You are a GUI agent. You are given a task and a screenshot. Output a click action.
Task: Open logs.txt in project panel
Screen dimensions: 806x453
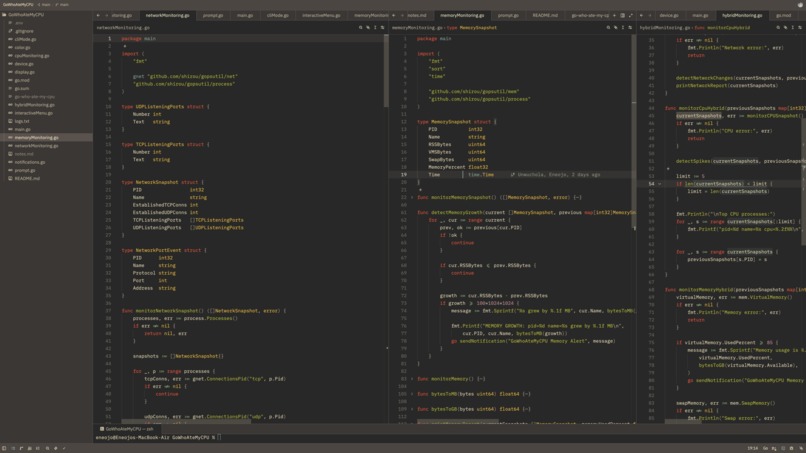[22, 121]
